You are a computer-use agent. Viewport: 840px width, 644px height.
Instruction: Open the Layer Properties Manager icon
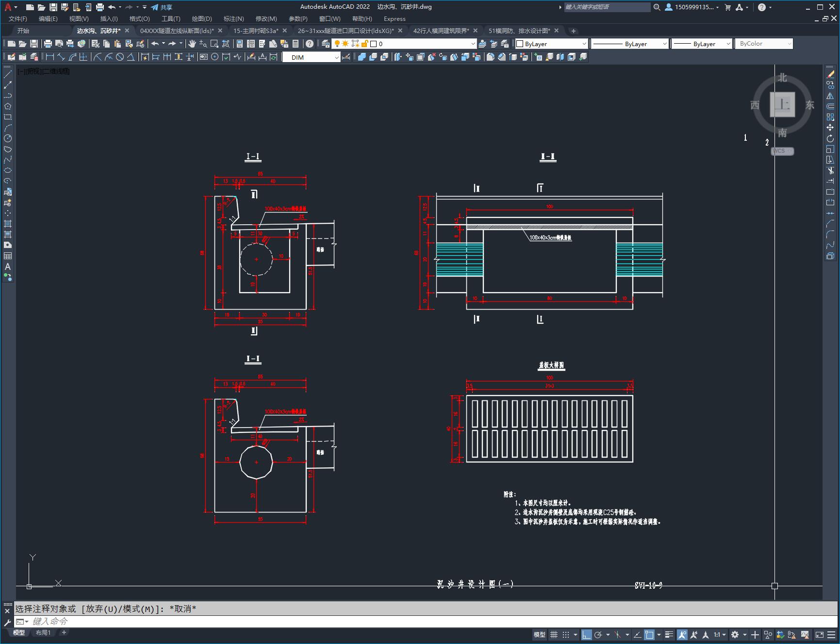click(x=326, y=44)
